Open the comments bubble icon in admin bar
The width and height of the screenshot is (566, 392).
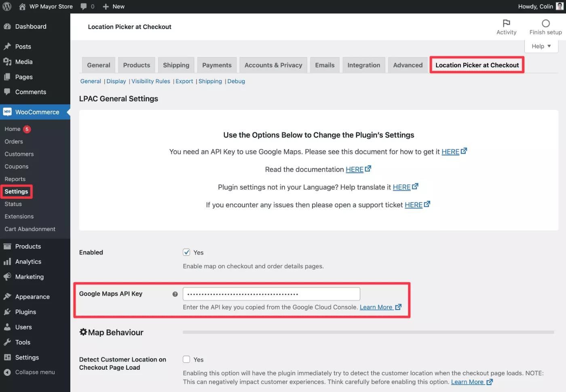click(x=84, y=6)
